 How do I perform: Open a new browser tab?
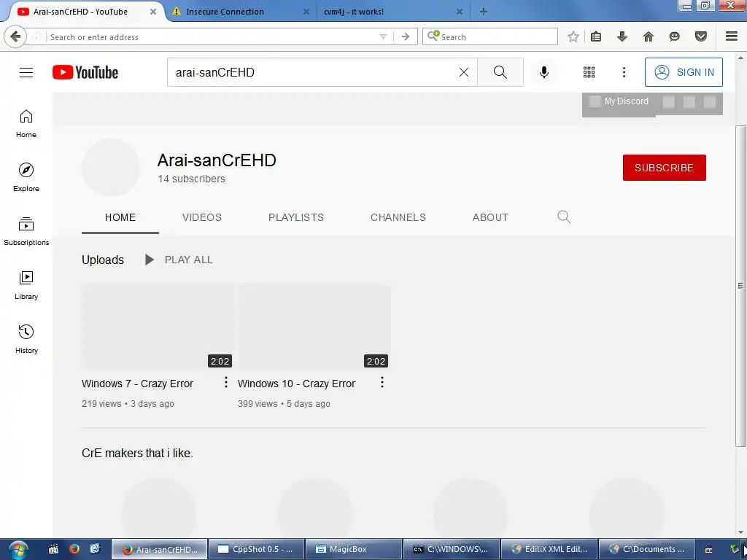484,12
